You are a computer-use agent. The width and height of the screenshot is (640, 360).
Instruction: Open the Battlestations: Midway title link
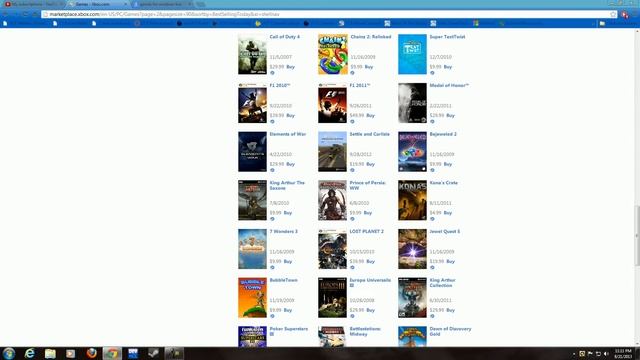coord(365,331)
